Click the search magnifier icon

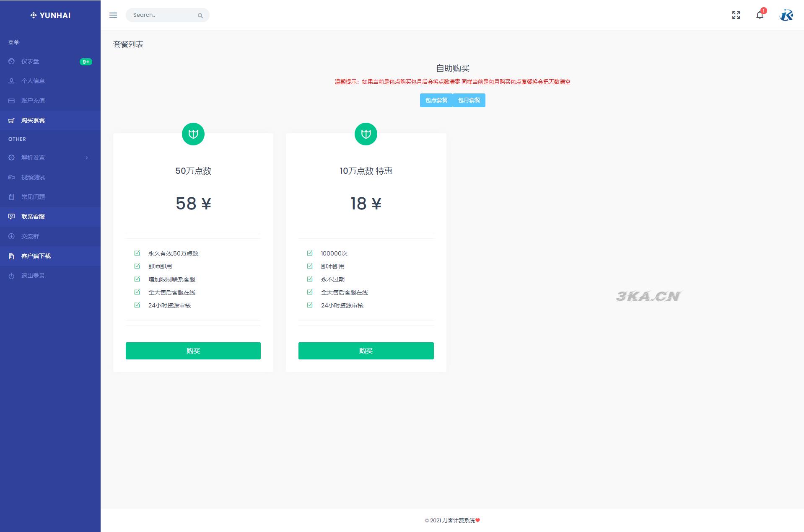click(x=200, y=15)
